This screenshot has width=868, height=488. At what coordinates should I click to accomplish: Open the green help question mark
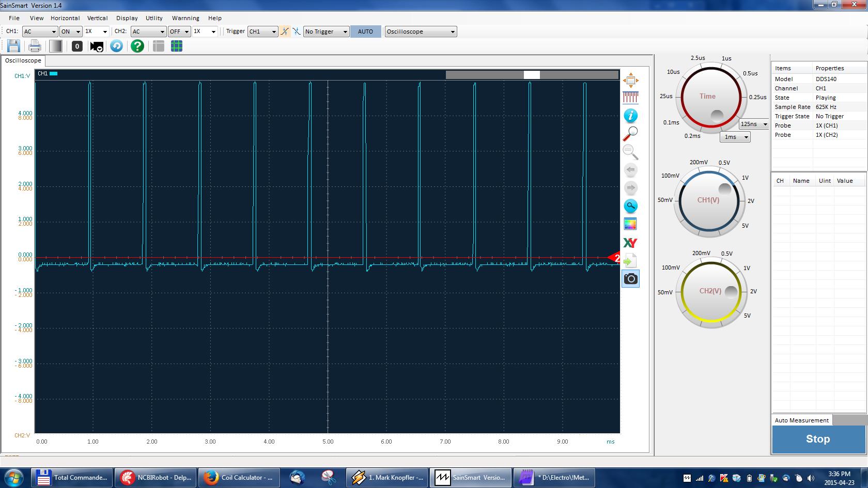click(x=137, y=46)
